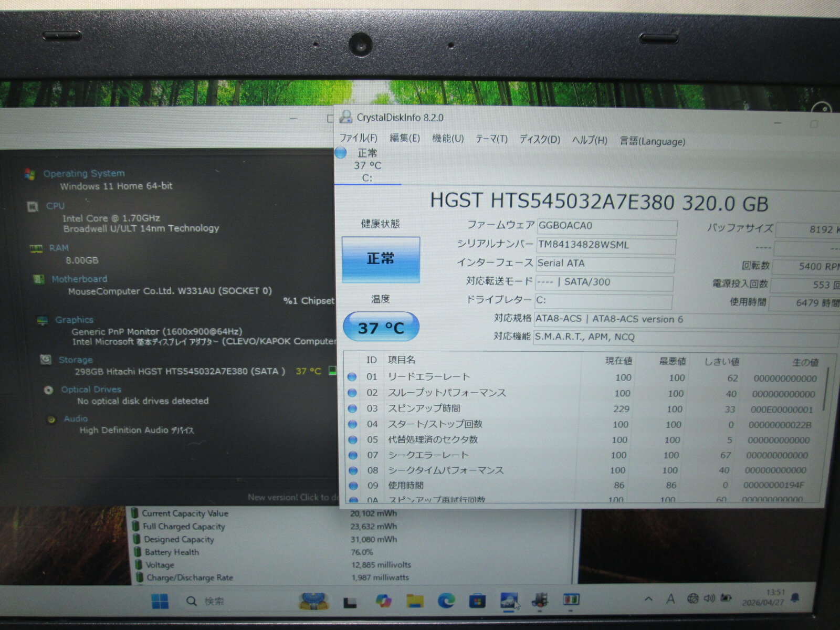Show hidden system tray icons
Screen dimensions: 840x630
(649, 599)
